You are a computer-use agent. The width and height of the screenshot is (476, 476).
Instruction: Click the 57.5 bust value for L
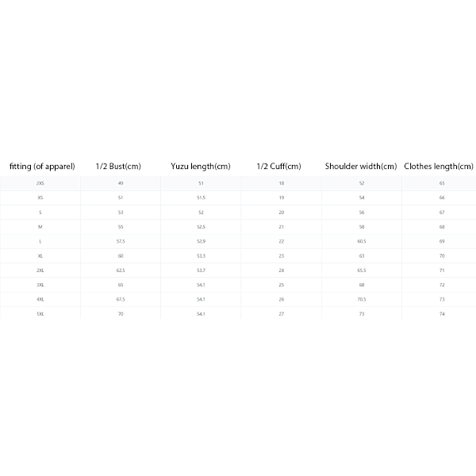click(x=121, y=241)
